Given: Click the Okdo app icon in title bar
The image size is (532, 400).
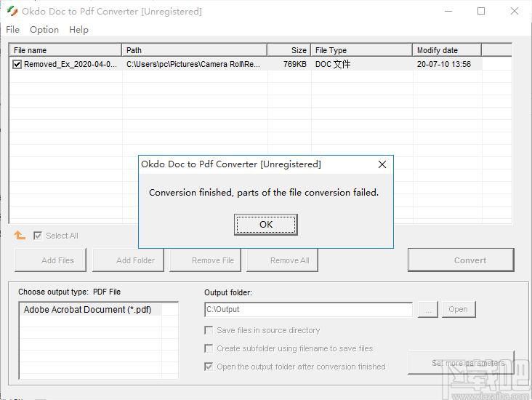Looking at the screenshot, I should [12, 11].
